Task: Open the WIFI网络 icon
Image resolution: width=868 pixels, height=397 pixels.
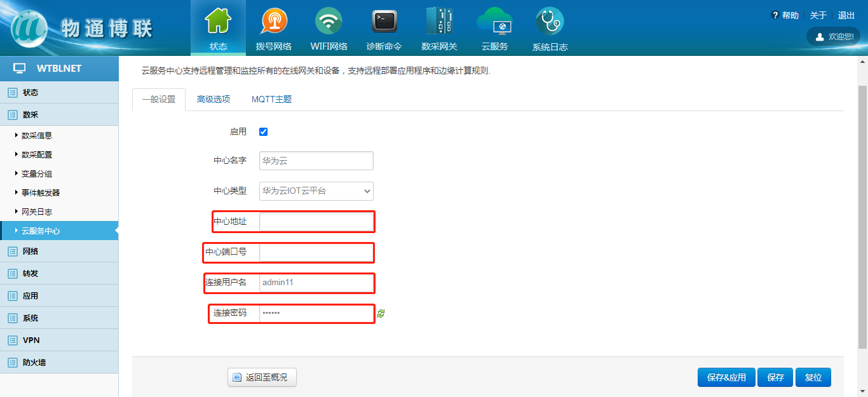Action: [329, 22]
